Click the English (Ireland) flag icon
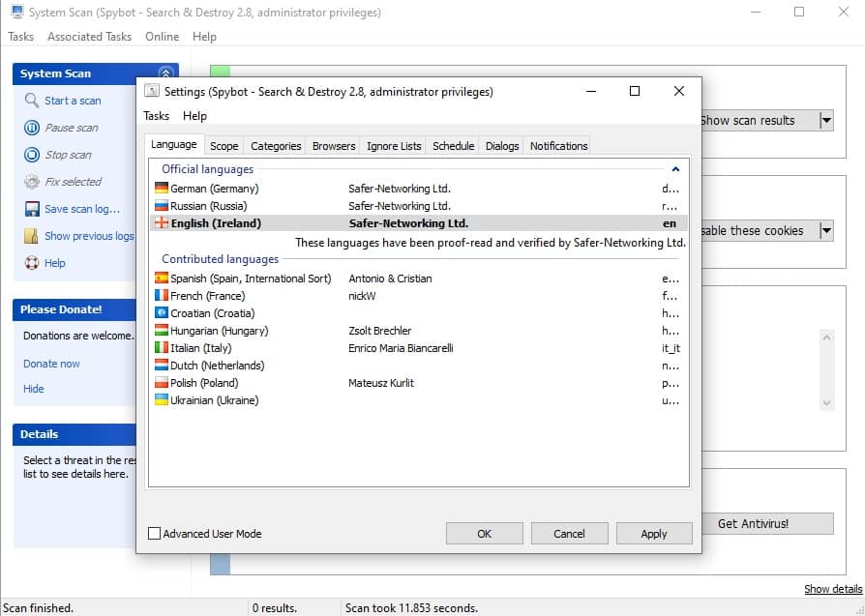 point(161,222)
